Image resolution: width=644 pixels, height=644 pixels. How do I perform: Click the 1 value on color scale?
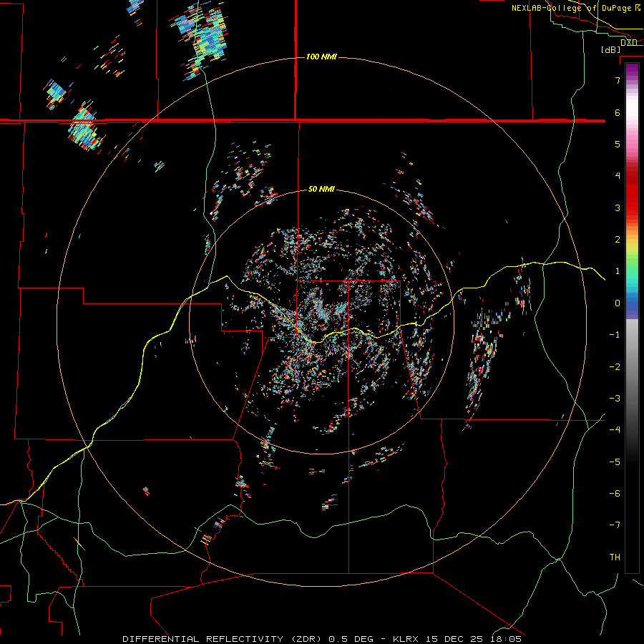coord(618,271)
